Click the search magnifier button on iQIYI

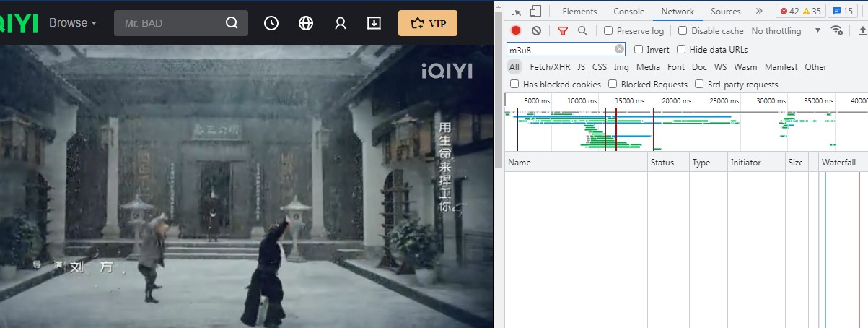232,23
